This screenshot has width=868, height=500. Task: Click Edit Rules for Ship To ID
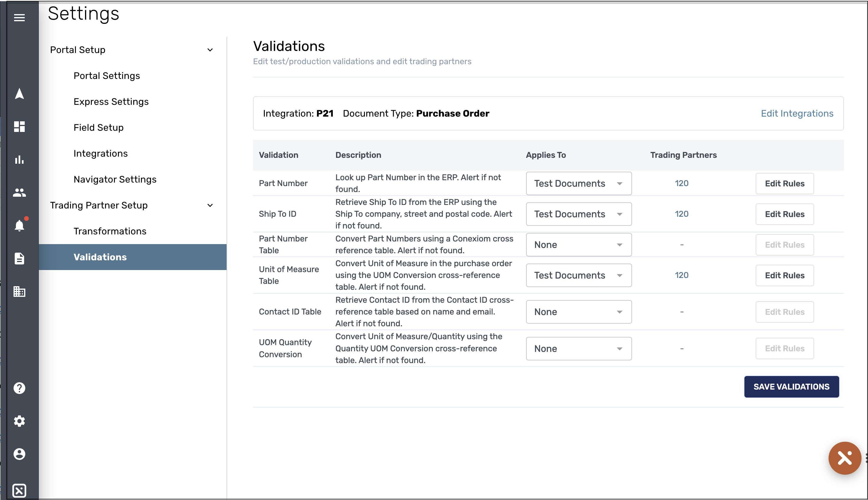click(784, 214)
